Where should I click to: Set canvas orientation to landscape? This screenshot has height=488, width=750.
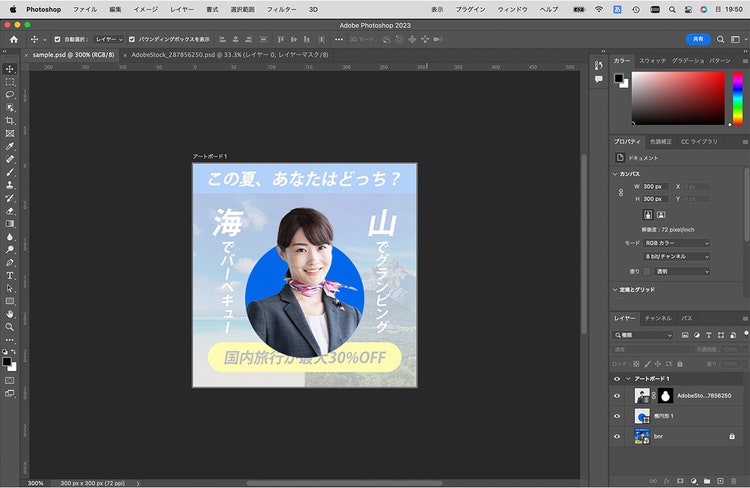[x=661, y=215]
